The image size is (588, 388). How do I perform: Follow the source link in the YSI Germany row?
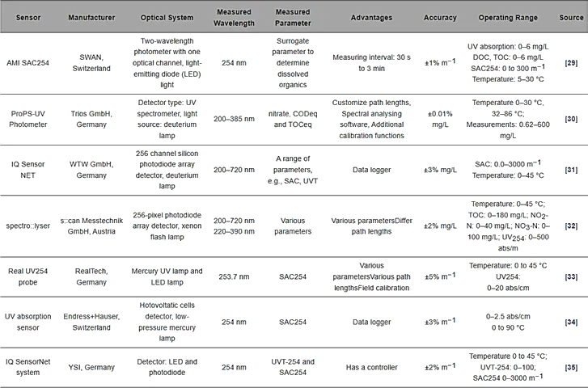570,367
